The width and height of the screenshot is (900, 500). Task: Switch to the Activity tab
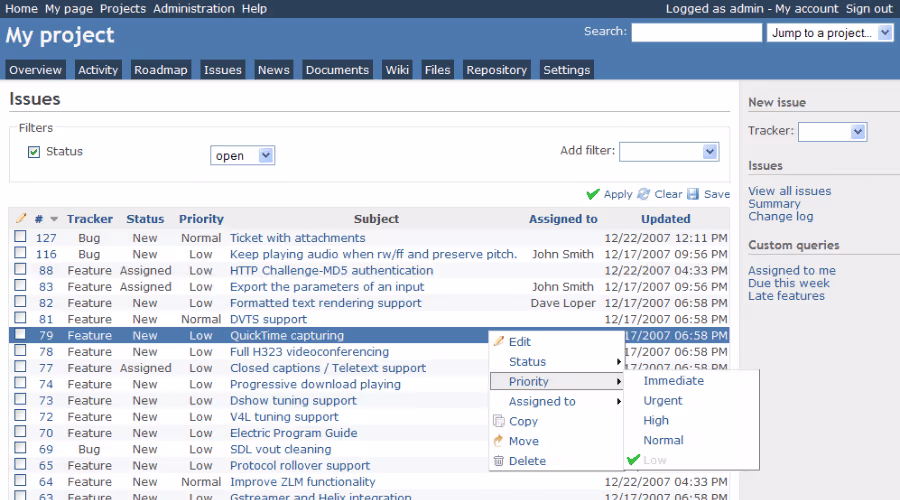click(x=98, y=70)
